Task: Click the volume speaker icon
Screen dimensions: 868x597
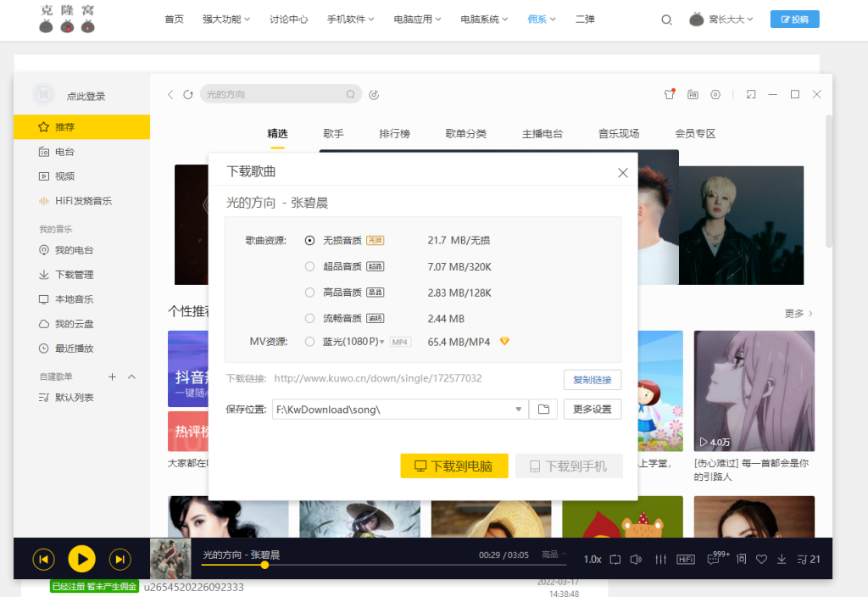Action: click(636, 560)
